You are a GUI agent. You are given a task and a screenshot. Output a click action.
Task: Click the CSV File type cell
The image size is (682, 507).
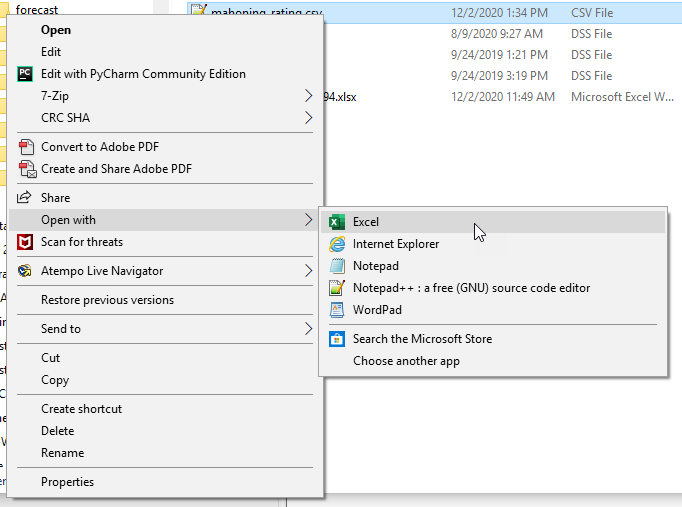point(592,13)
